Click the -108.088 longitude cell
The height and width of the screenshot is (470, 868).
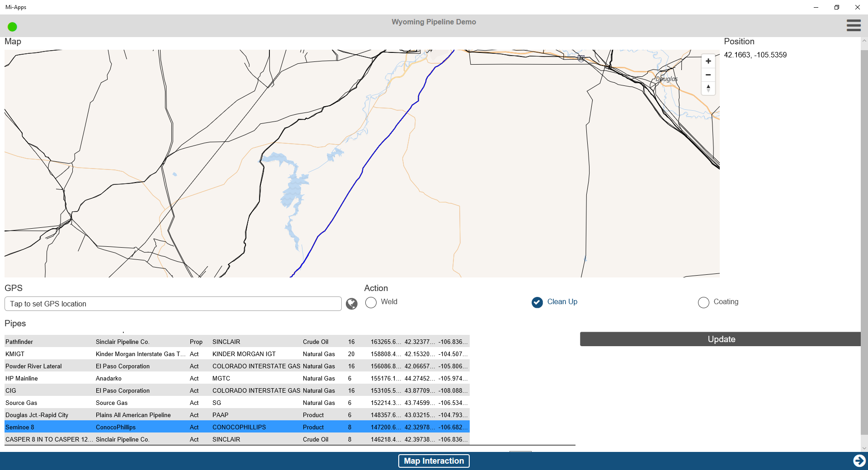453,390
